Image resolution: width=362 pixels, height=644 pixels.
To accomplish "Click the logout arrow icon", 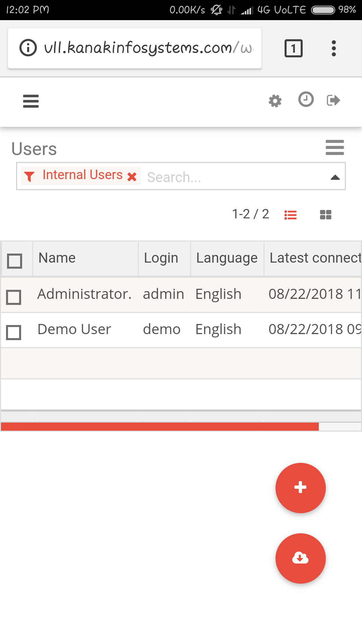I will (334, 100).
